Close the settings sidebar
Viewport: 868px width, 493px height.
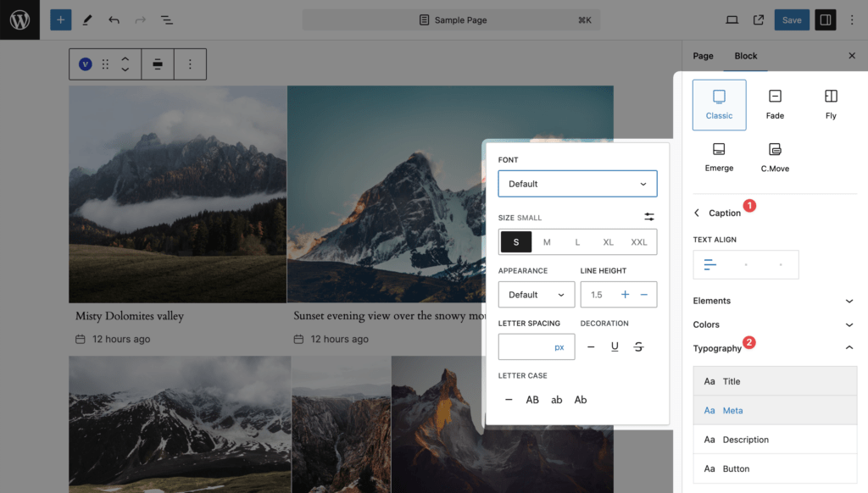click(x=852, y=55)
